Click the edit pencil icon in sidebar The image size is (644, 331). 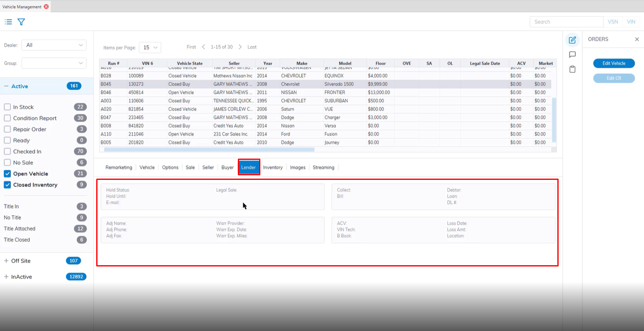[572, 40]
